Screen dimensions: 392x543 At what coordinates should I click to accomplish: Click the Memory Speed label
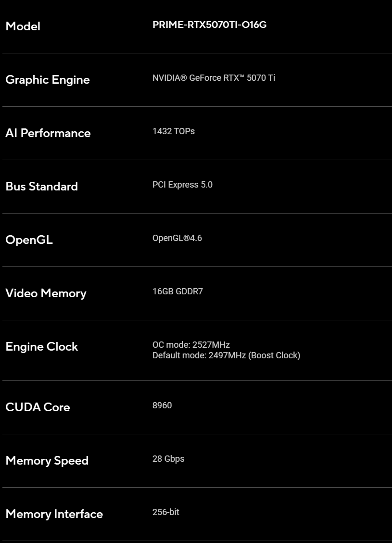click(x=47, y=461)
